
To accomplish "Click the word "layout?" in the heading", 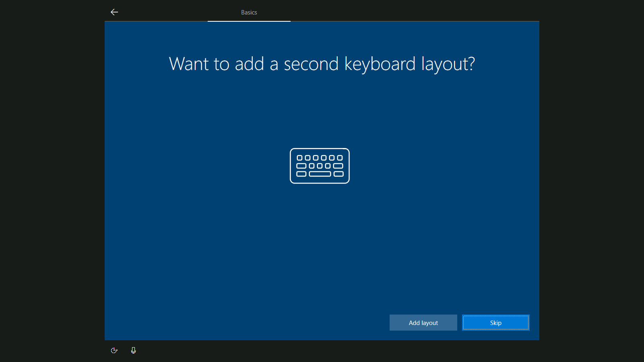I will tap(448, 64).
